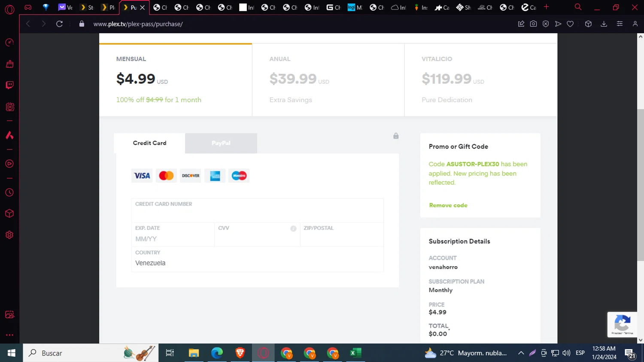Open Brave browser from the taskbar

[240, 353]
